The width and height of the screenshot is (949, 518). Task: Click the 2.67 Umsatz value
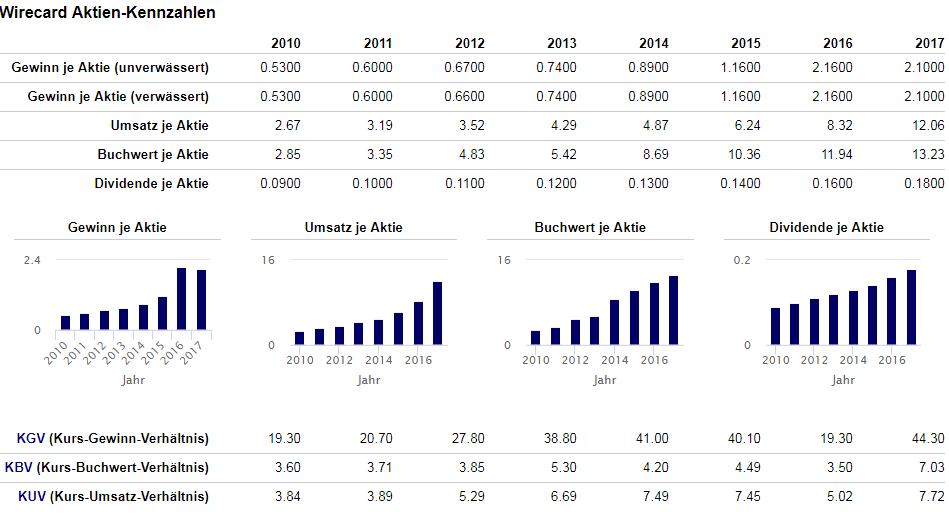coord(287,125)
